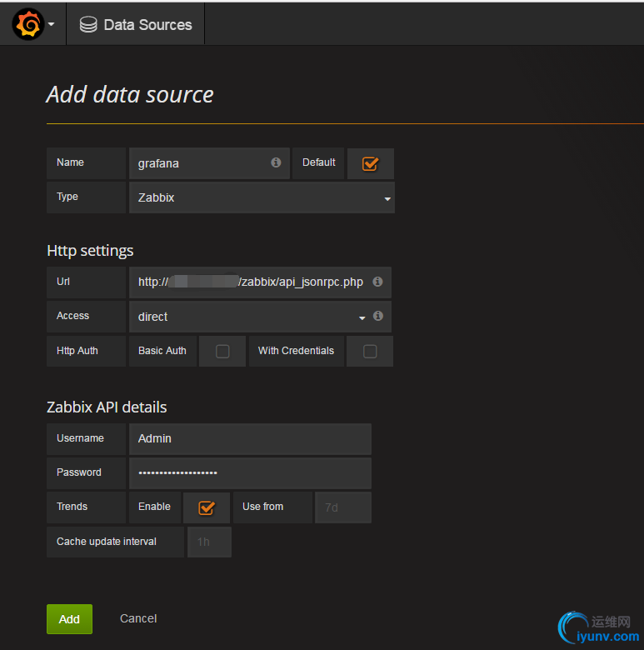
Task: Click the Http Auth label
Action: point(77,351)
